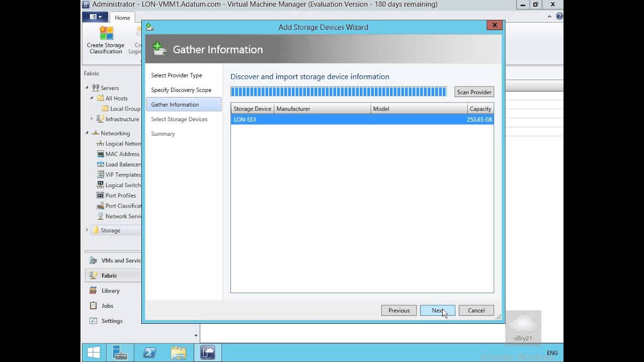
Task: Open File Explorer from the taskbar
Action: (x=179, y=352)
